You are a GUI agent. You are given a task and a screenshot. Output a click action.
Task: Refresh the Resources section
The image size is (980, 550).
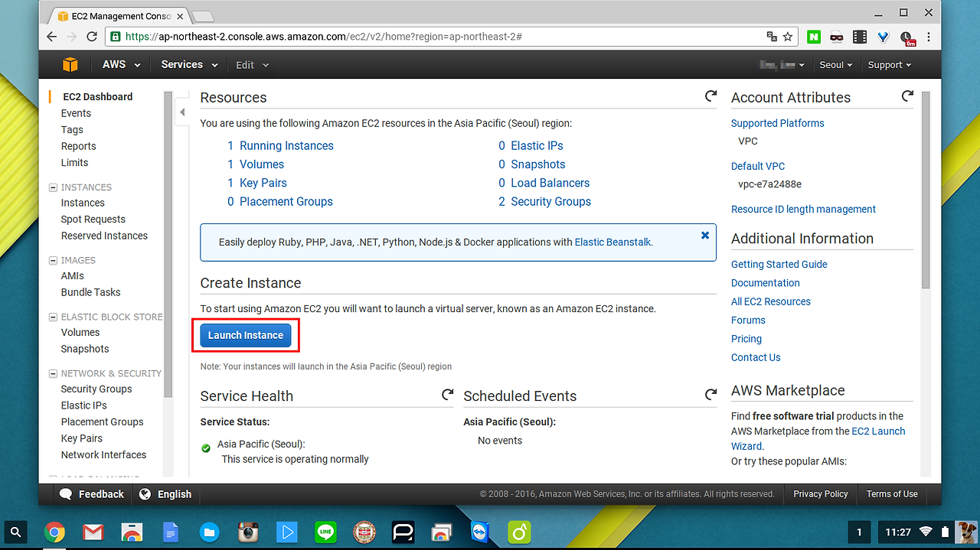[x=710, y=96]
